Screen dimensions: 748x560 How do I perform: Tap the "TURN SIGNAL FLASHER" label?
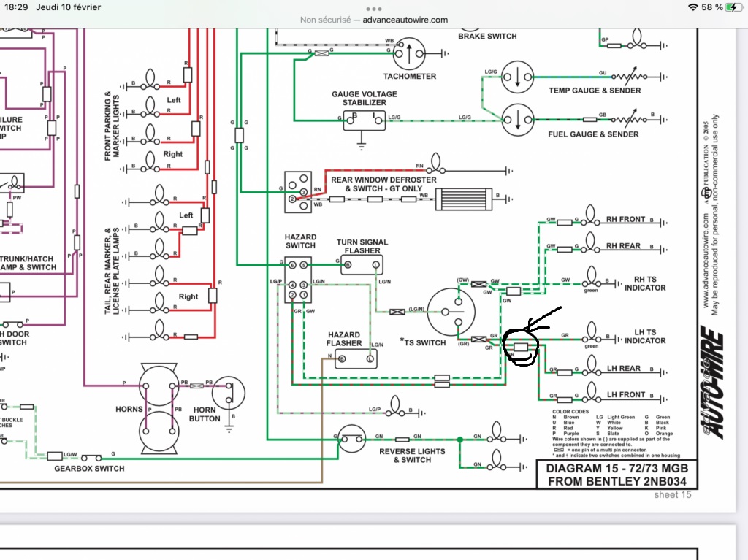(362, 246)
